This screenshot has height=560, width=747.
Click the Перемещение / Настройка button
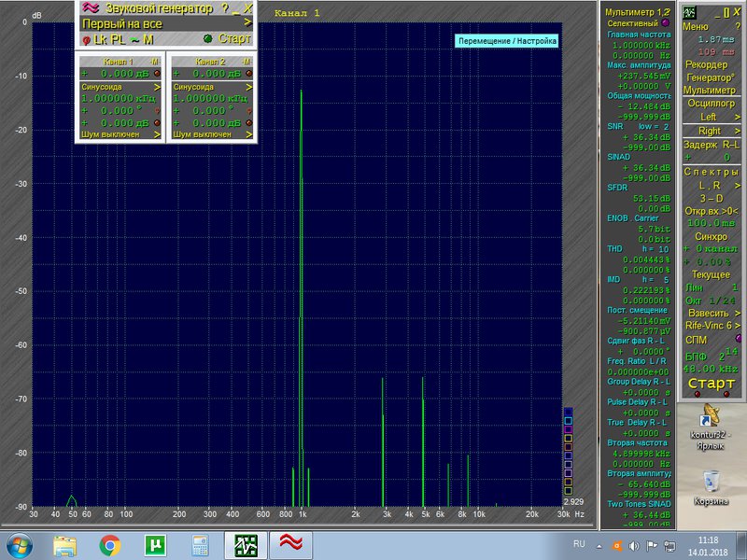click(507, 41)
